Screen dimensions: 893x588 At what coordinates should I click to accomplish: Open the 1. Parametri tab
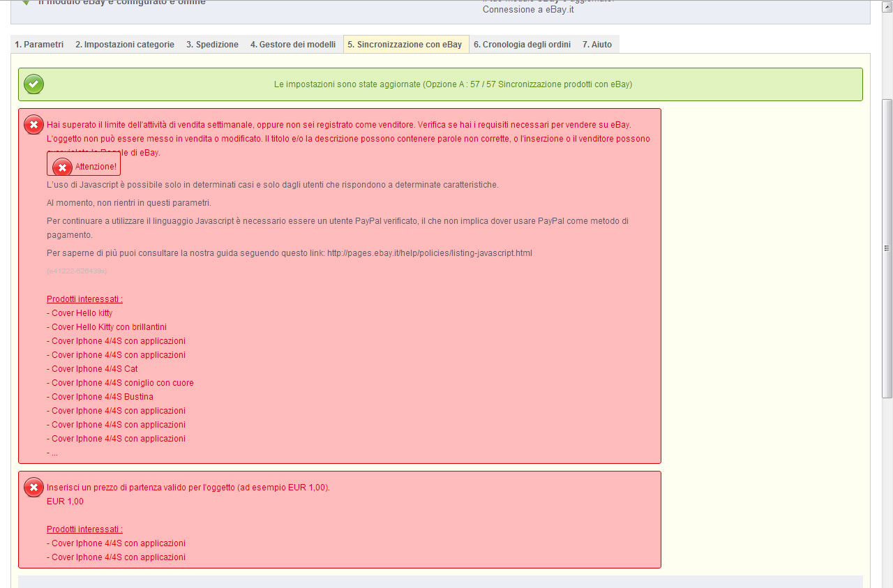click(39, 45)
